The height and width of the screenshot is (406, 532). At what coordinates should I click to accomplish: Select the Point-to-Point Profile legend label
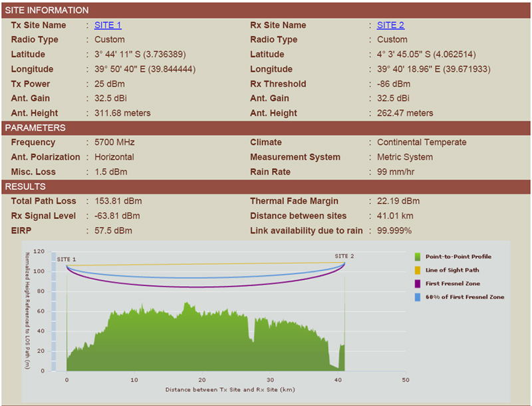tap(458, 257)
